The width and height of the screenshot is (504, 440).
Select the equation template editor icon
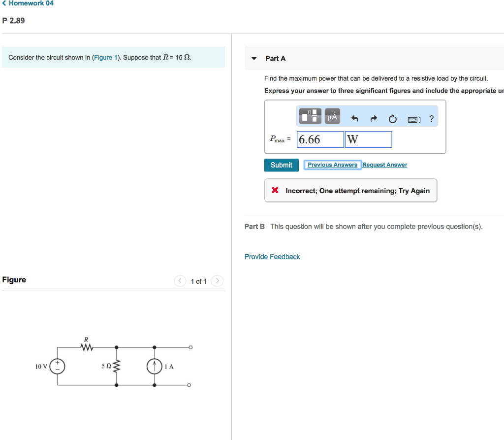(x=310, y=116)
